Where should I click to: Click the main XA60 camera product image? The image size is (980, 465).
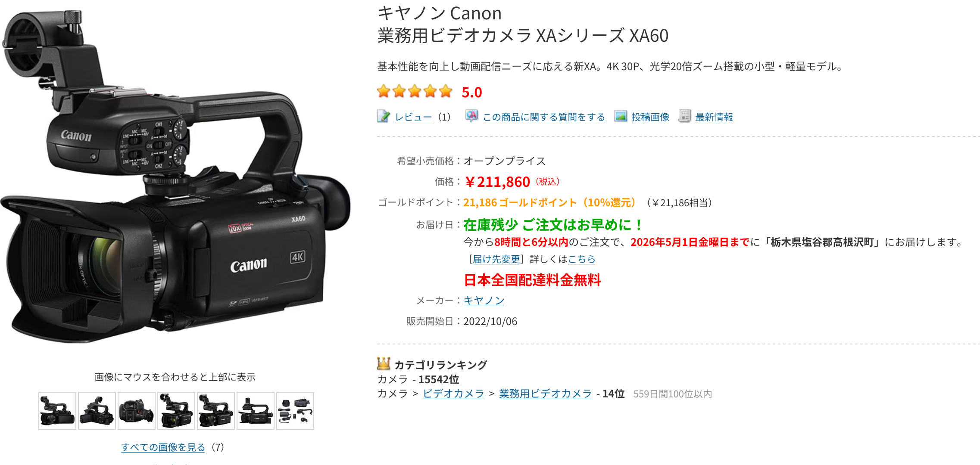[x=175, y=177]
